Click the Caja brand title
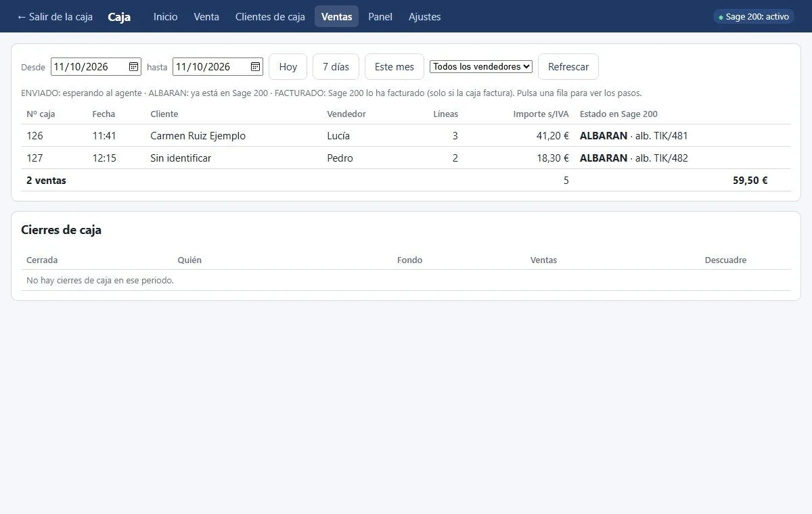Viewport: 812px width, 514px height. point(119,16)
